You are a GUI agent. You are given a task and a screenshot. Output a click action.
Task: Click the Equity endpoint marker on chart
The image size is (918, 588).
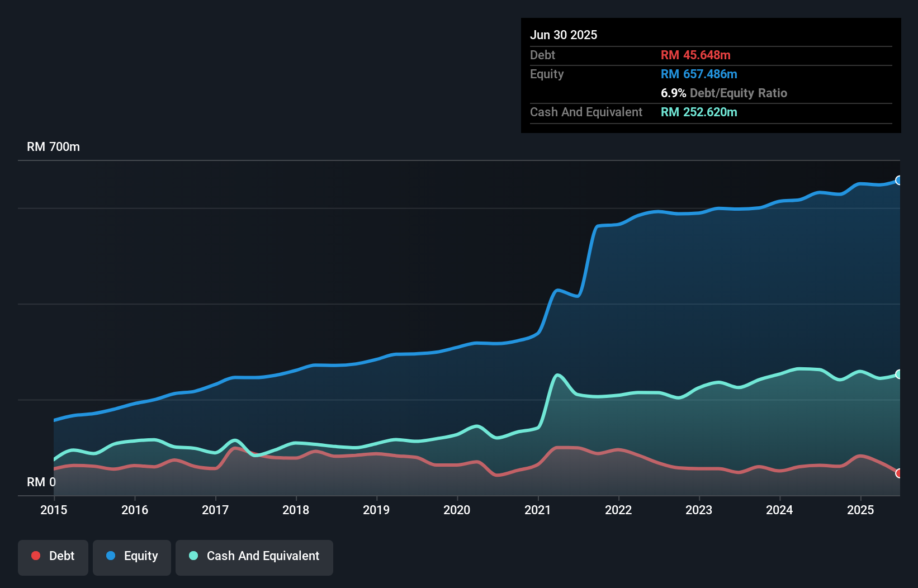(x=898, y=180)
